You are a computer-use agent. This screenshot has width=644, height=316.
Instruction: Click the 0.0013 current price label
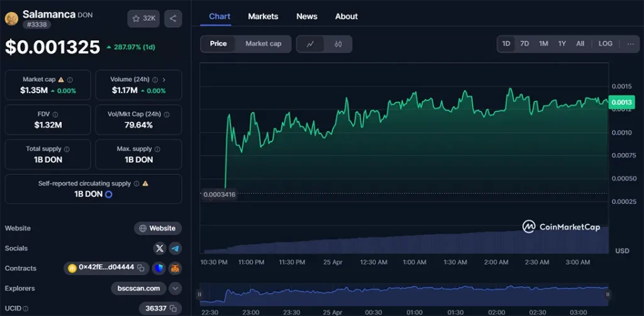tap(621, 102)
